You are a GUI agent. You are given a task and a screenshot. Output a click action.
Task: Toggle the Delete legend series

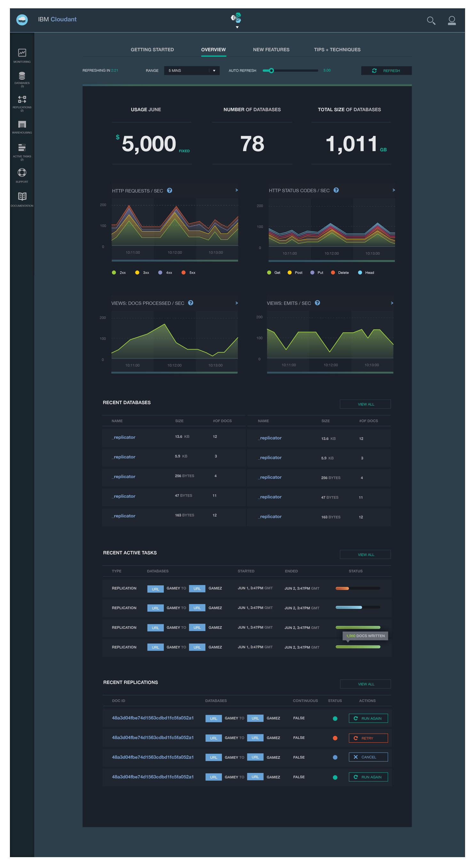tap(340, 273)
